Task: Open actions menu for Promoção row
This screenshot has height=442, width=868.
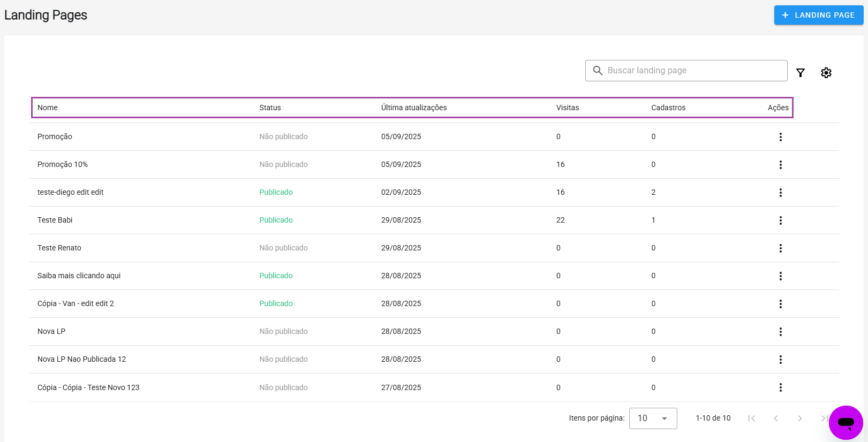Action: 780,137
